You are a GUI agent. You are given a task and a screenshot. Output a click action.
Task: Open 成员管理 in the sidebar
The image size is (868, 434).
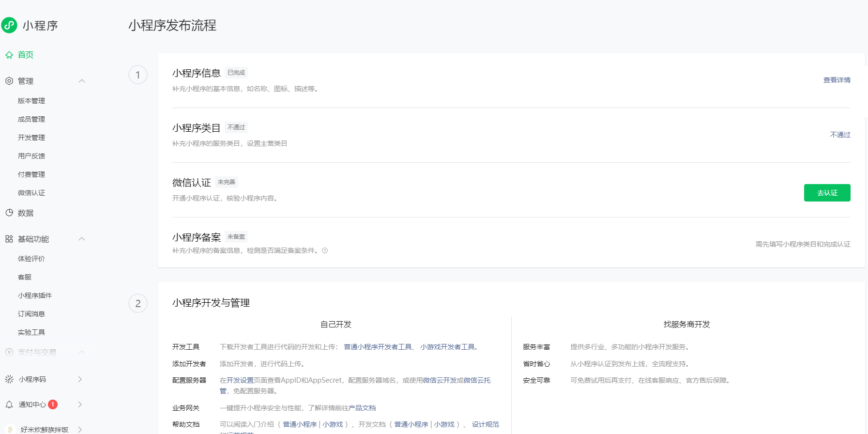tap(31, 119)
